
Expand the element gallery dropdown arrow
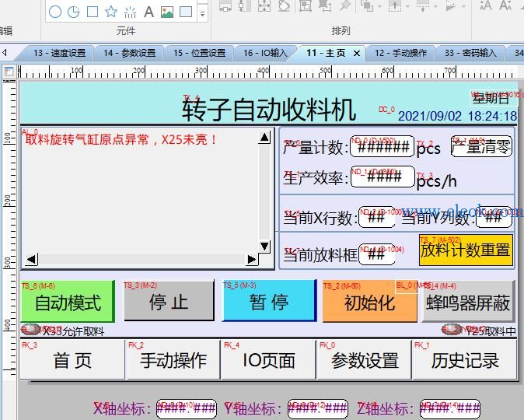point(202,14)
